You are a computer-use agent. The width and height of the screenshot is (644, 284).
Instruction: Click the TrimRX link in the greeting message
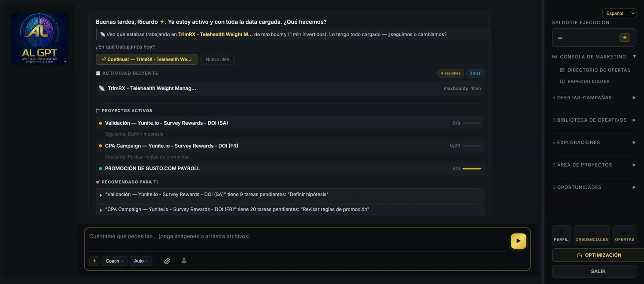[215, 34]
